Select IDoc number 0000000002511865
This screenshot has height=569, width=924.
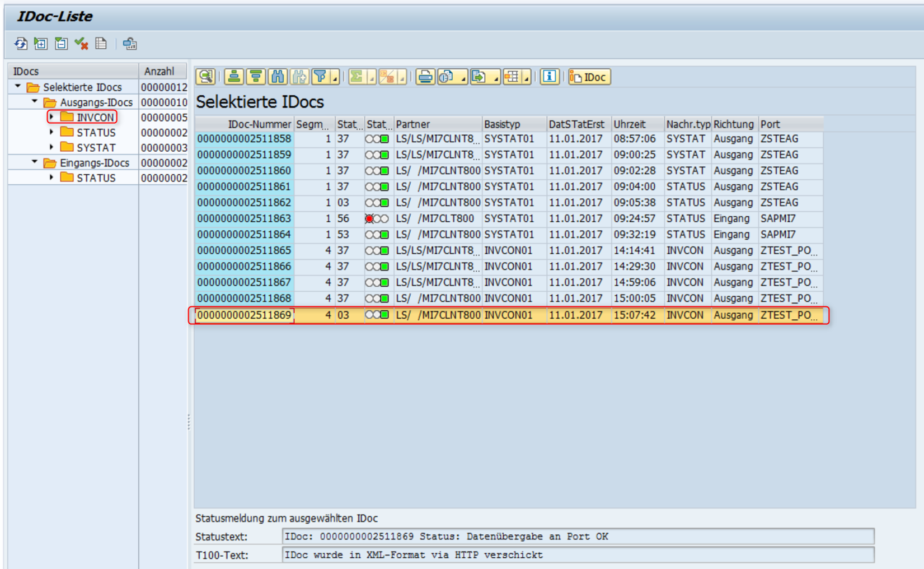pos(244,250)
